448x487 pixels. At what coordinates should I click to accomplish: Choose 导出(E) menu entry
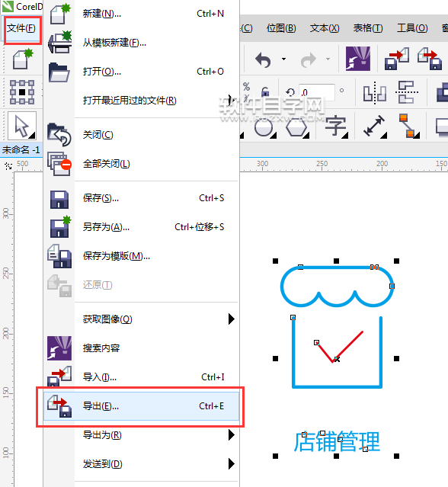141,406
